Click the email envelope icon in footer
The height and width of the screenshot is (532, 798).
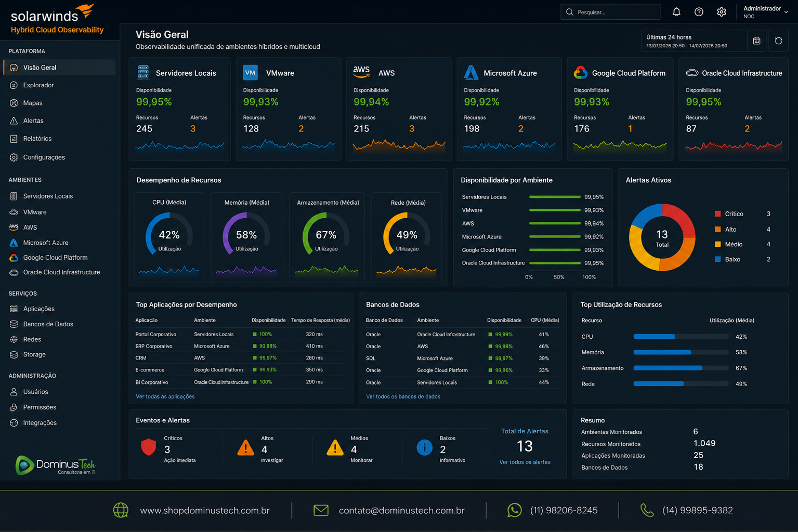pos(321,510)
